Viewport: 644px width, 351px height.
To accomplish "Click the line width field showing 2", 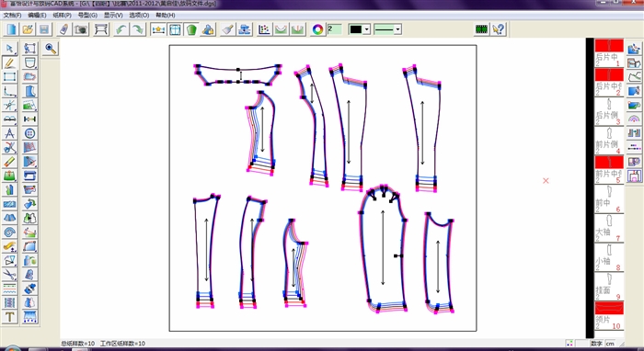I will pyautogui.click(x=334, y=29).
